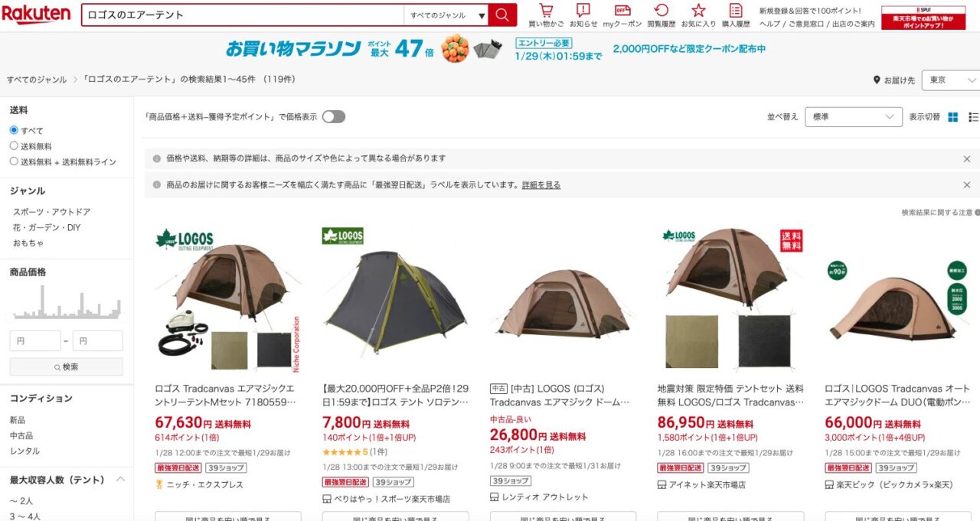Screen dimensions: 980x521
Task: Collapse the 最大収容人数（テント） filter section
Action: click(x=120, y=480)
